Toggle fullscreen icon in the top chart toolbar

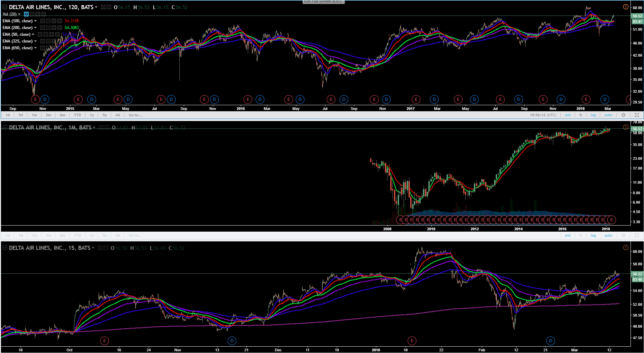637,115
